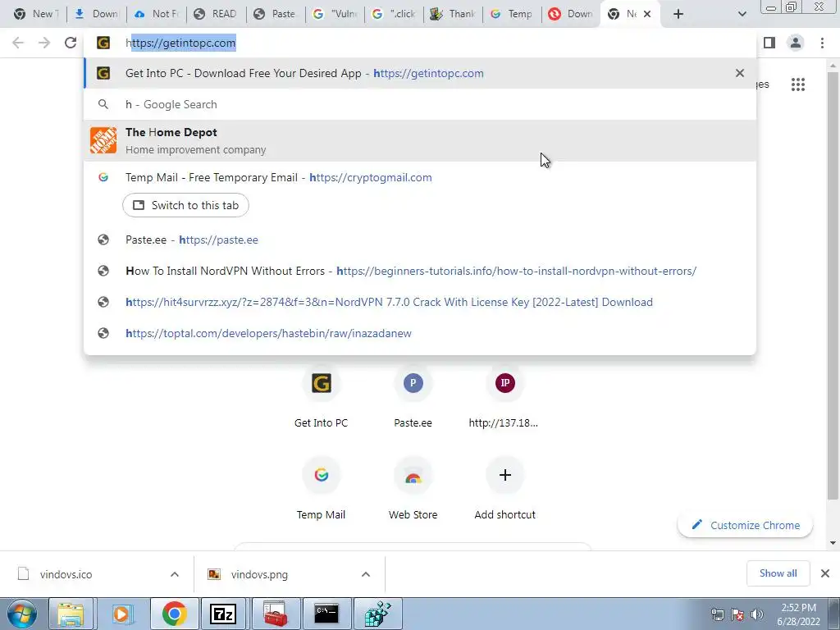Switch to Not F tab
This screenshot has width=840, height=630.
tap(157, 14)
